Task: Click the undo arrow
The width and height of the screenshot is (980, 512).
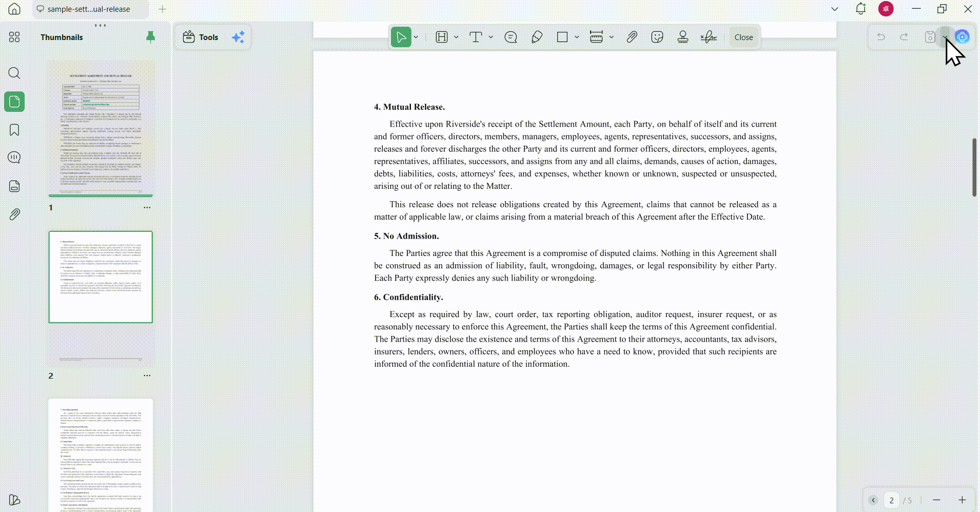Action: [x=881, y=37]
